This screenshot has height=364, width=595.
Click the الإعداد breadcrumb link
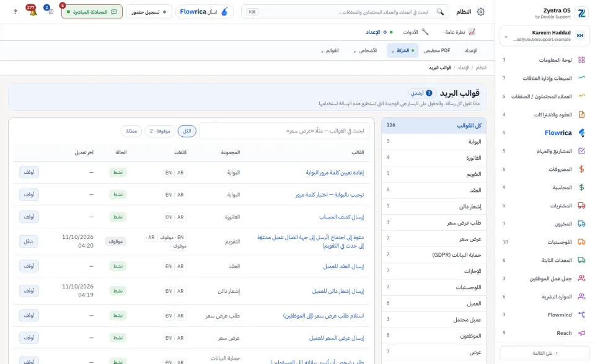464,67
